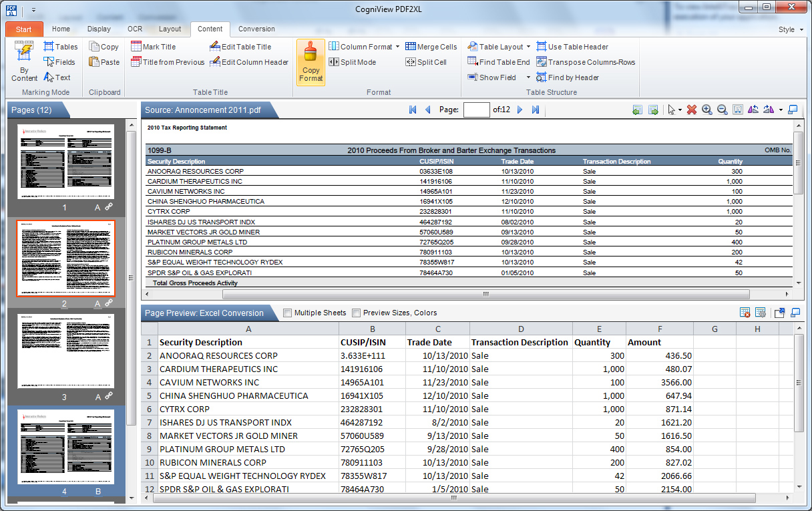Select column F header in Excel preview
Viewport: 812px width, 511px height.
click(660, 329)
